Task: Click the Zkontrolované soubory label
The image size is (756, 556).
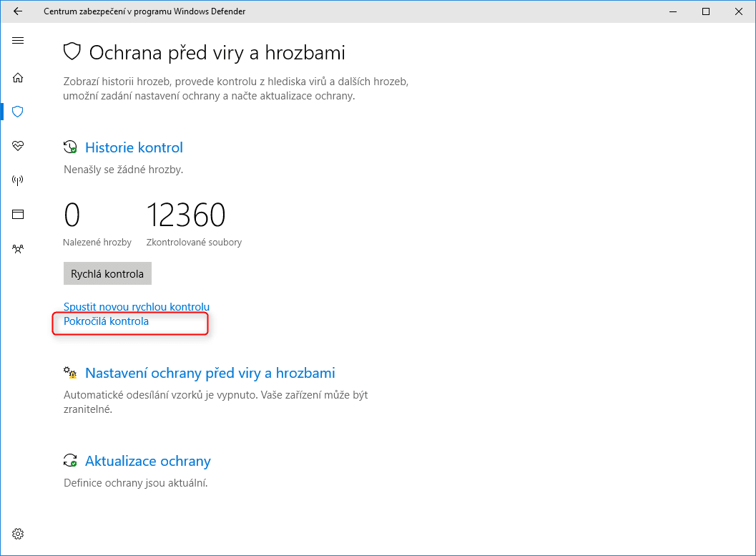Action: coord(195,242)
